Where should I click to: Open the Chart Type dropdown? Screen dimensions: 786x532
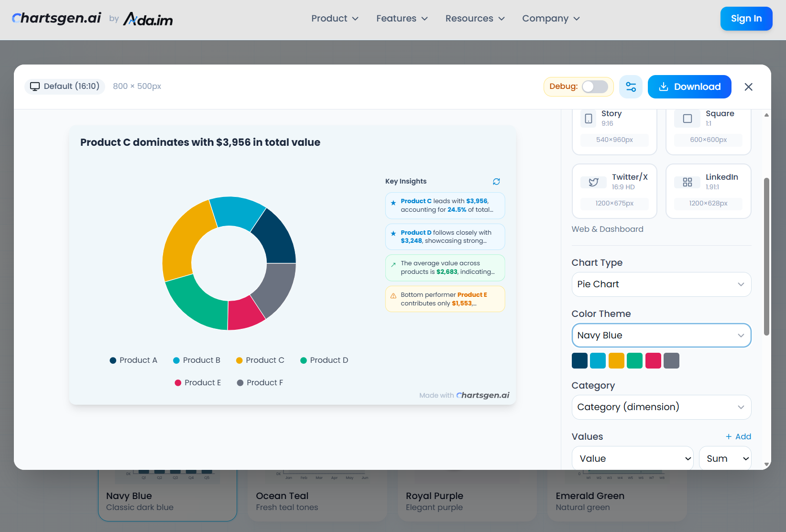pyautogui.click(x=661, y=284)
